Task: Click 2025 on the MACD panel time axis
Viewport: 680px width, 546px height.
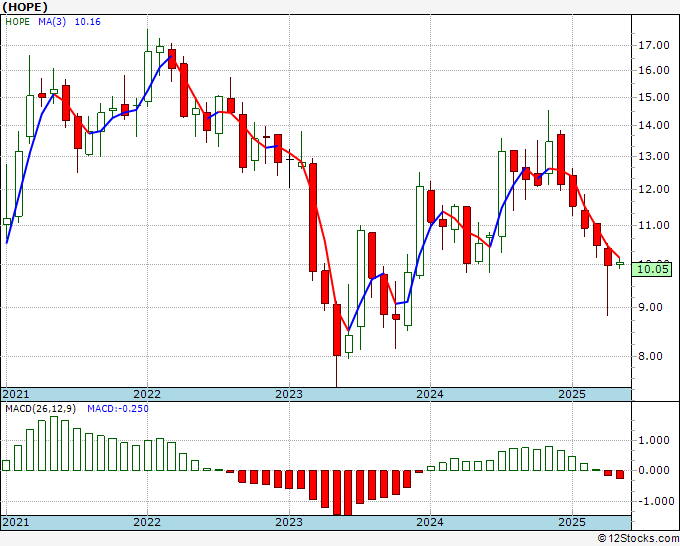Action: pyautogui.click(x=572, y=522)
